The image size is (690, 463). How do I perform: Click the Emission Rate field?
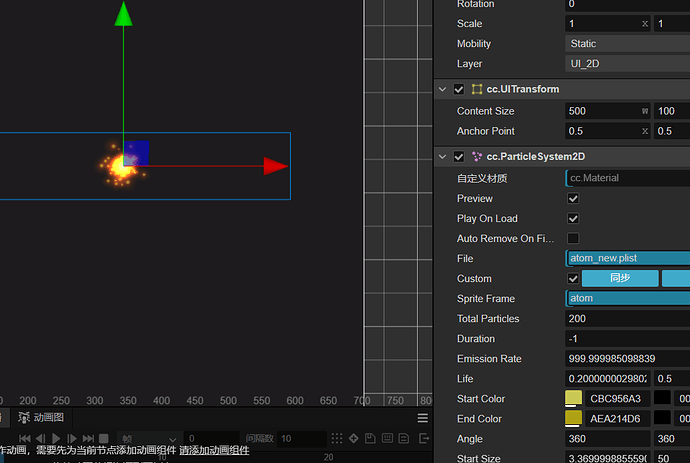pyautogui.click(x=628, y=359)
